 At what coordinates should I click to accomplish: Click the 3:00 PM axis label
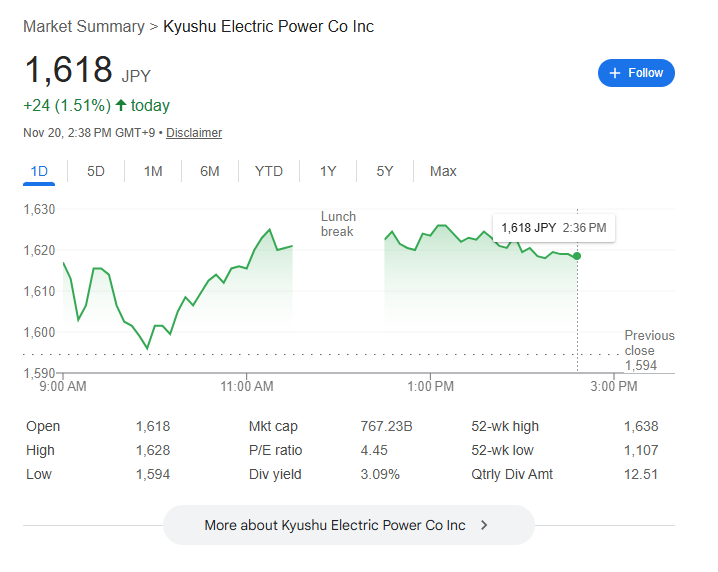(x=614, y=386)
